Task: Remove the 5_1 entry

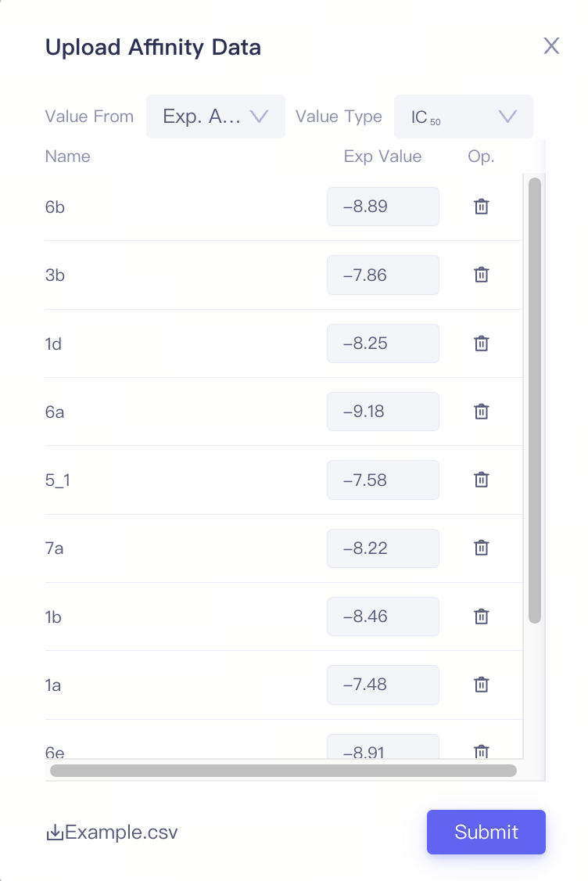Action: [482, 480]
